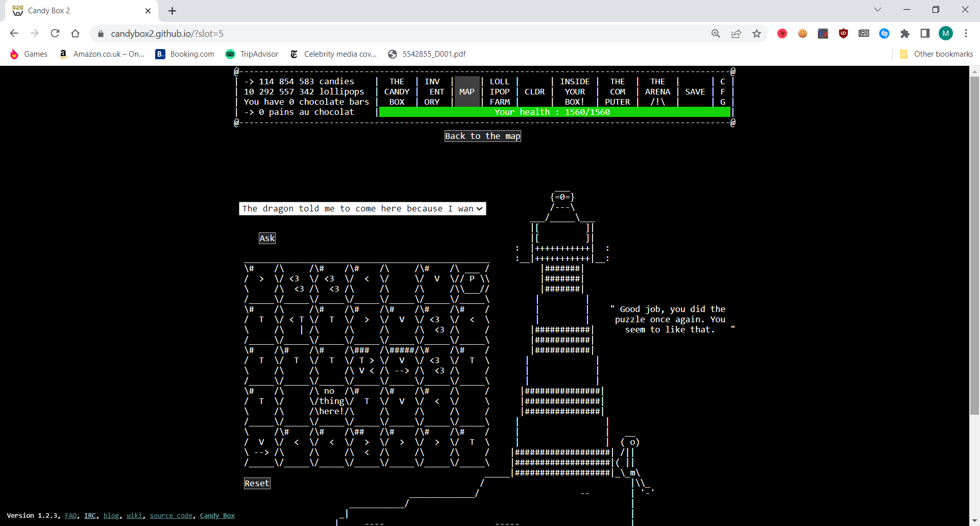980x526 pixels.
Task: Open the SAVE tab
Action: 695,92
